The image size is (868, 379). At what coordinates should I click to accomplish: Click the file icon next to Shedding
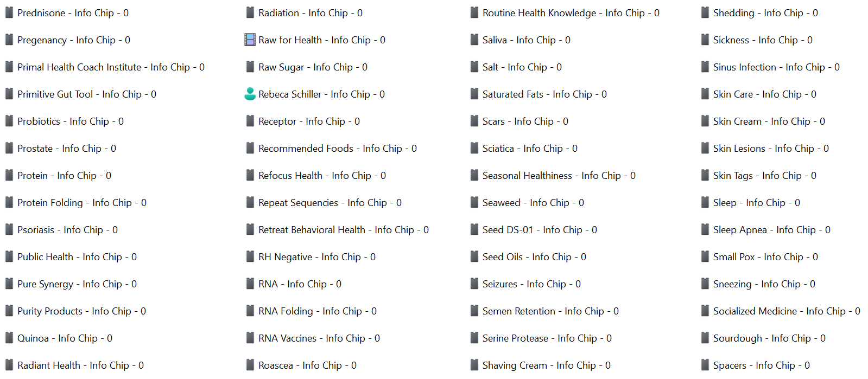tap(705, 12)
